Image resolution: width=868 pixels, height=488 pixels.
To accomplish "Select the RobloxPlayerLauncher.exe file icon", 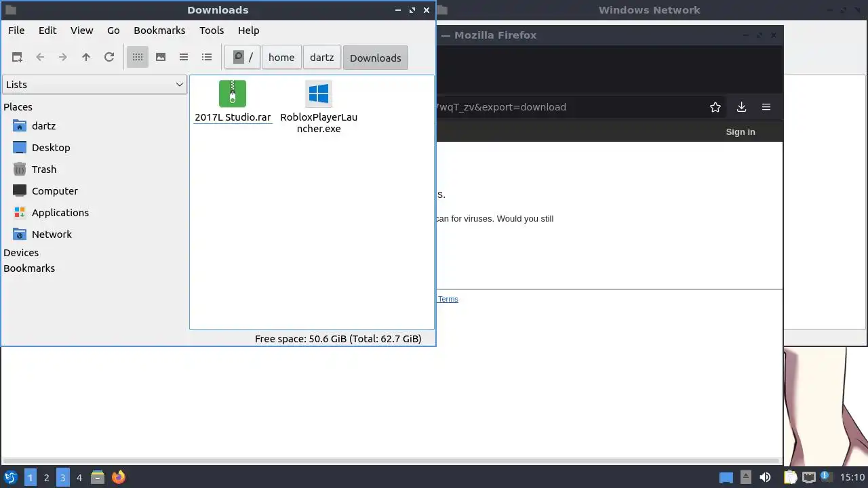I will [319, 94].
